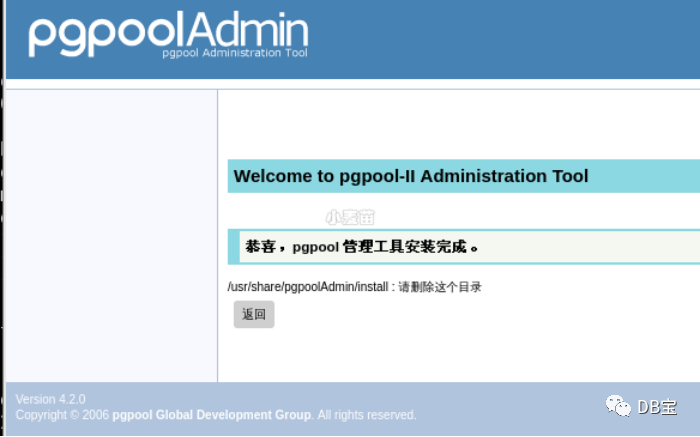Click the 返回 button
Viewport: 700px width, 437px height.
(254, 314)
